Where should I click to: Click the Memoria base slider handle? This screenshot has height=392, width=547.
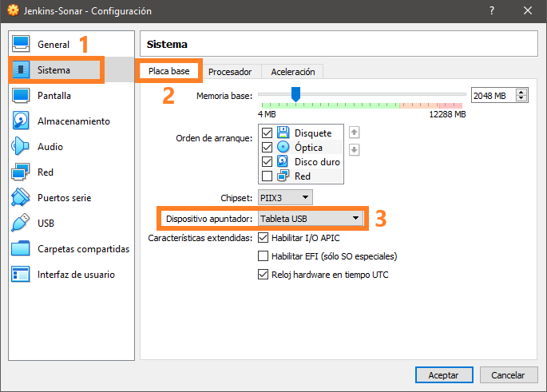click(295, 94)
